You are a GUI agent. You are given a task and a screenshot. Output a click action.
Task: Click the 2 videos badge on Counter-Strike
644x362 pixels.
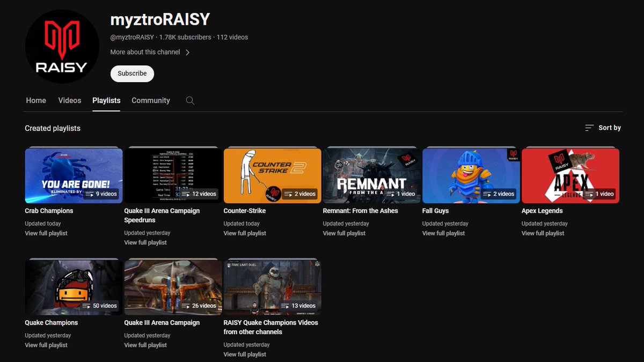pos(301,194)
